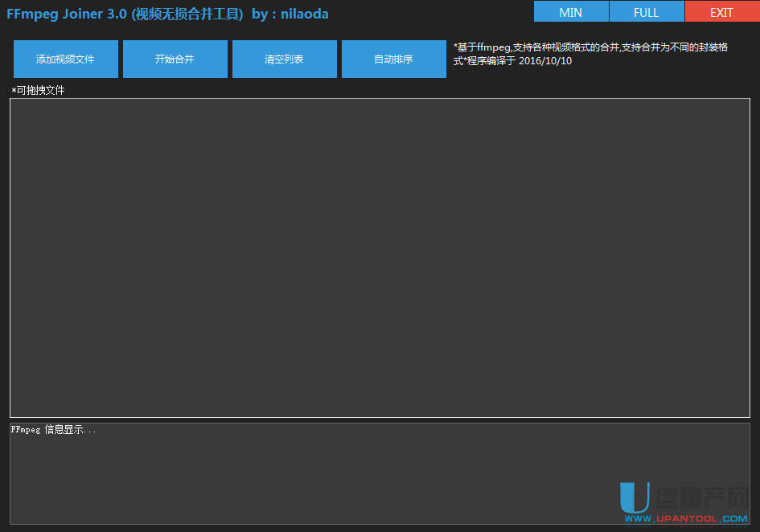
Task: Switch to fullscreen using FULL button
Action: [x=646, y=12]
